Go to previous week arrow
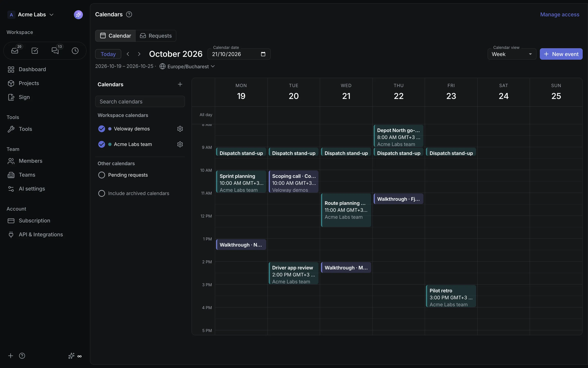Screen dimensions: 588x368 click(x=128, y=54)
